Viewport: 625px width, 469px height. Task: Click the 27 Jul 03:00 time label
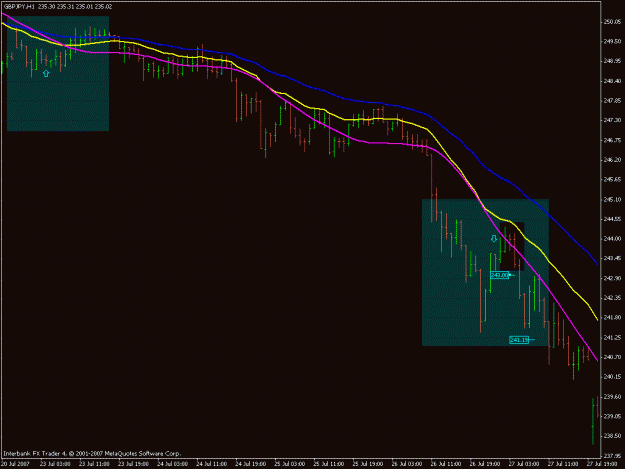tap(524, 464)
